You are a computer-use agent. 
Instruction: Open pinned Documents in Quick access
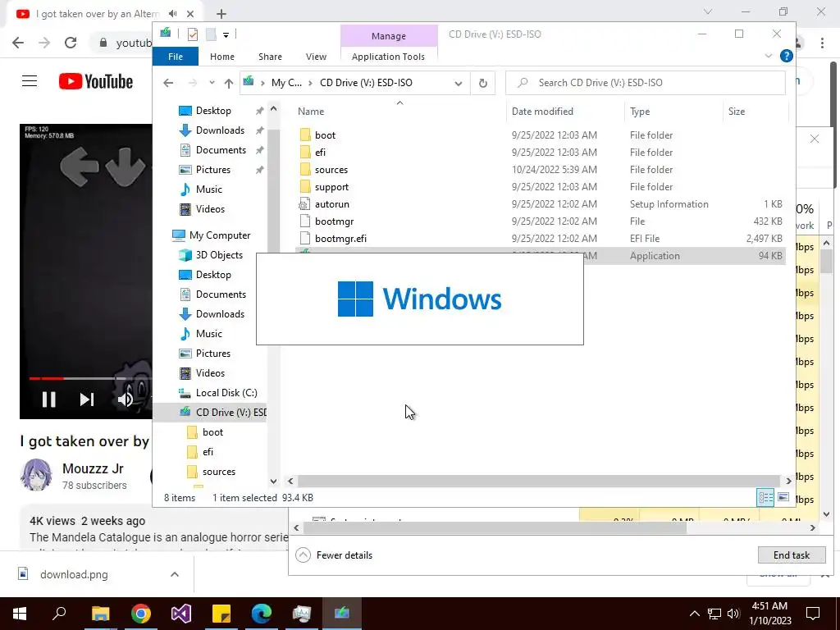click(x=221, y=150)
